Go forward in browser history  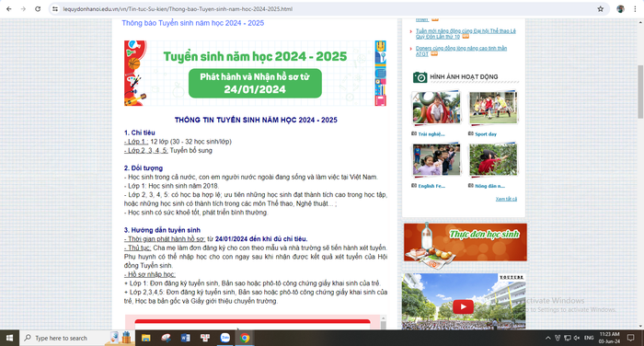(23, 8)
